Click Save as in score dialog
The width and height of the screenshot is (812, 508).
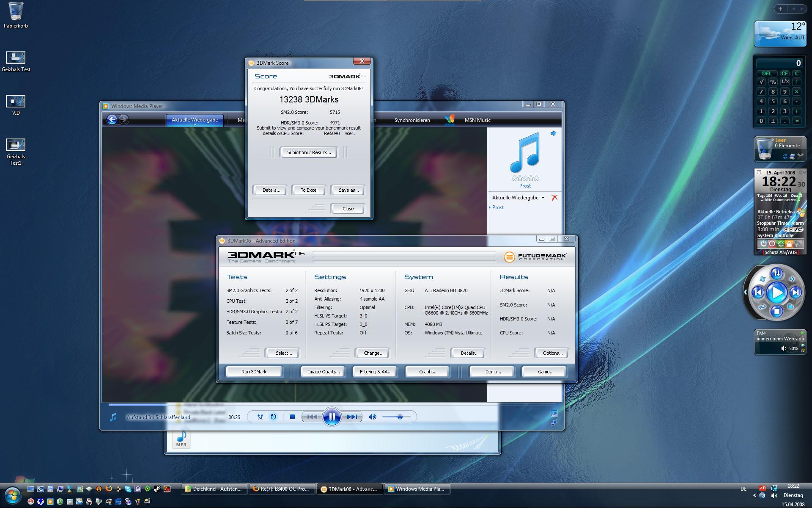pos(348,190)
